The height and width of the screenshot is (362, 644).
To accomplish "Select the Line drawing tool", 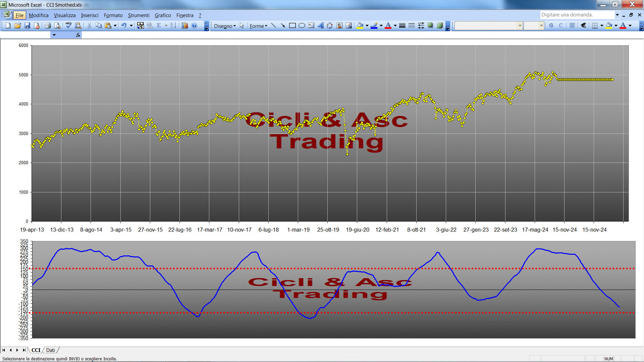I will (x=273, y=25).
